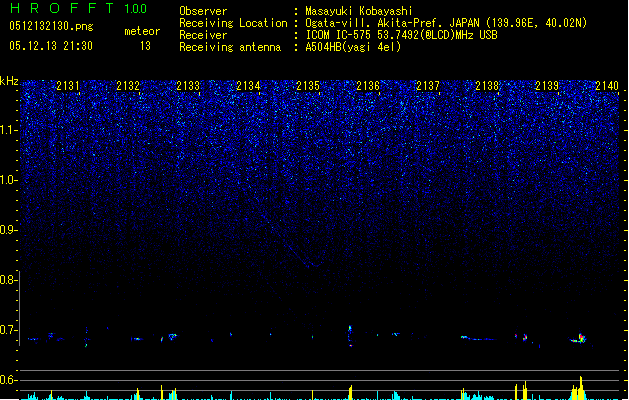Click the 2131 time marker

click(68, 86)
